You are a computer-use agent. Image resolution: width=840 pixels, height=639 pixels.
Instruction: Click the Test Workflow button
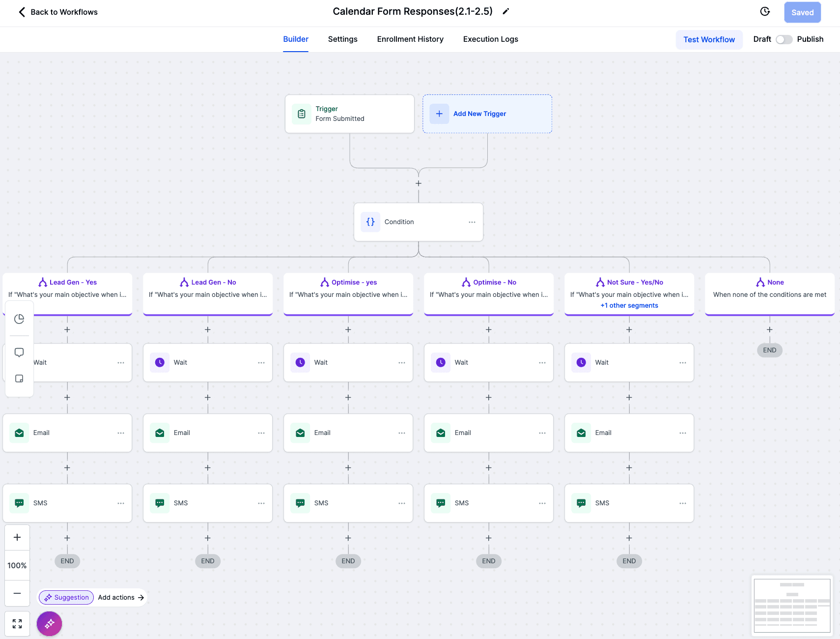[709, 39]
